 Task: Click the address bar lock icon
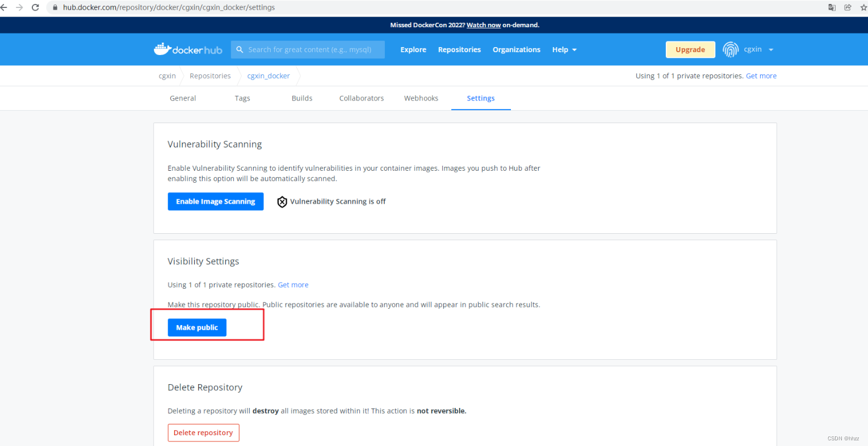(55, 7)
